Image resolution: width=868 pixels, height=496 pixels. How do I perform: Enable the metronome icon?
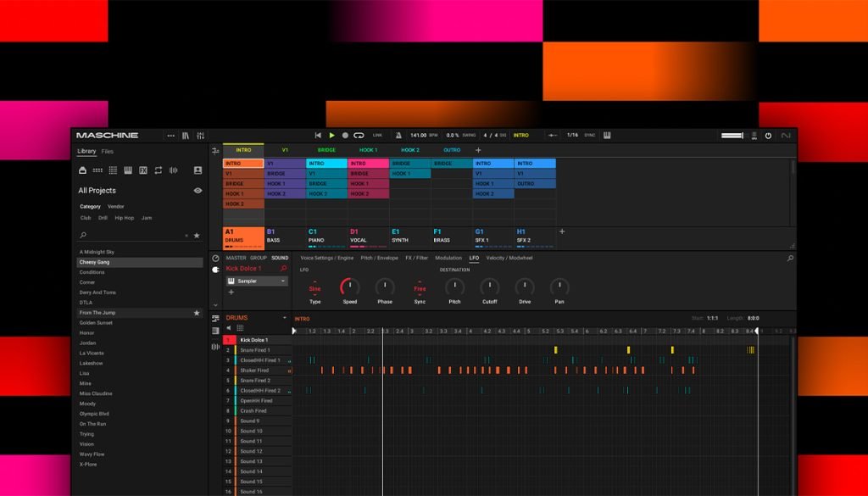click(396, 135)
